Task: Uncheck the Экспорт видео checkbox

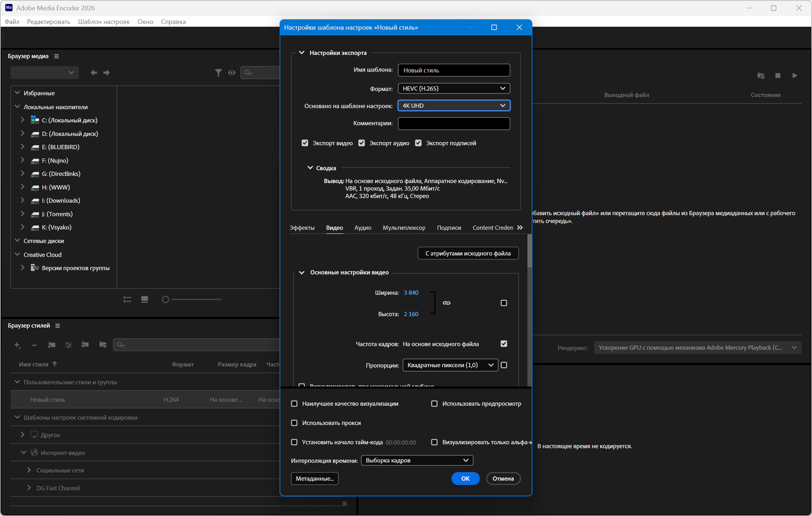Action: tap(305, 143)
